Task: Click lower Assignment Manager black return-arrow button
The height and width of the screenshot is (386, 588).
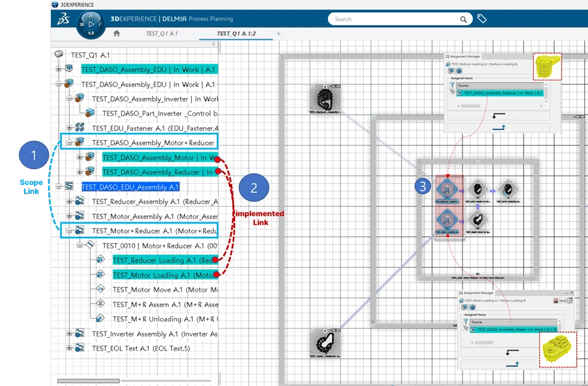Action: [512, 352]
